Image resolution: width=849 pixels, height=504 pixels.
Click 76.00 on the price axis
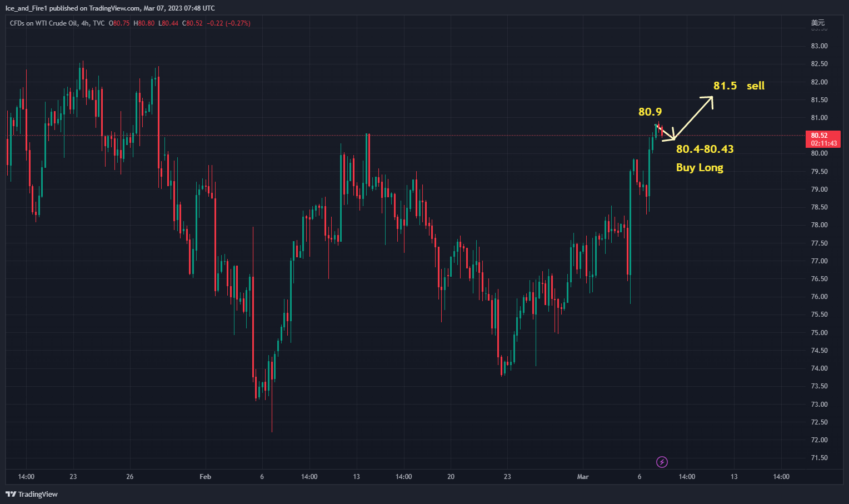coord(819,297)
